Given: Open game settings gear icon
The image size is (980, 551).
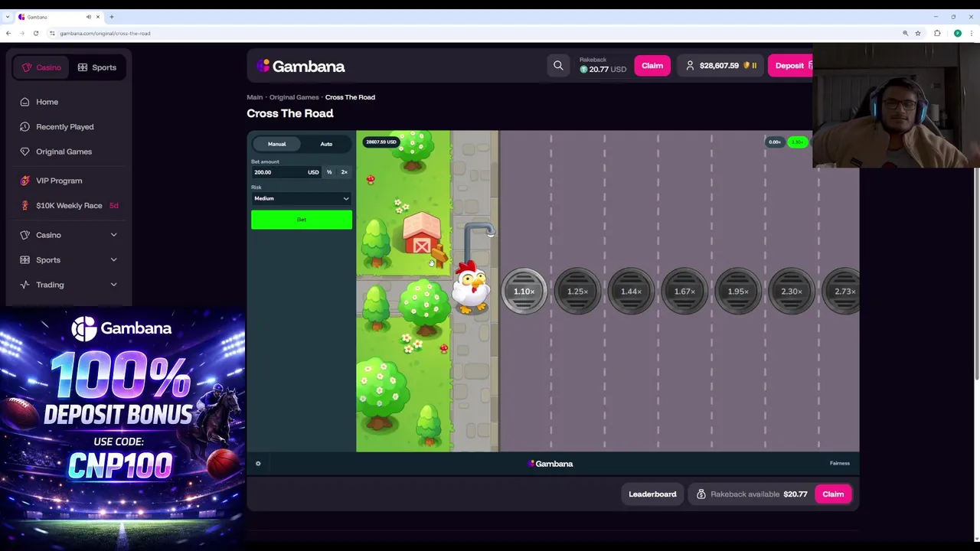Looking at the screenshot, I should point(258,463).
